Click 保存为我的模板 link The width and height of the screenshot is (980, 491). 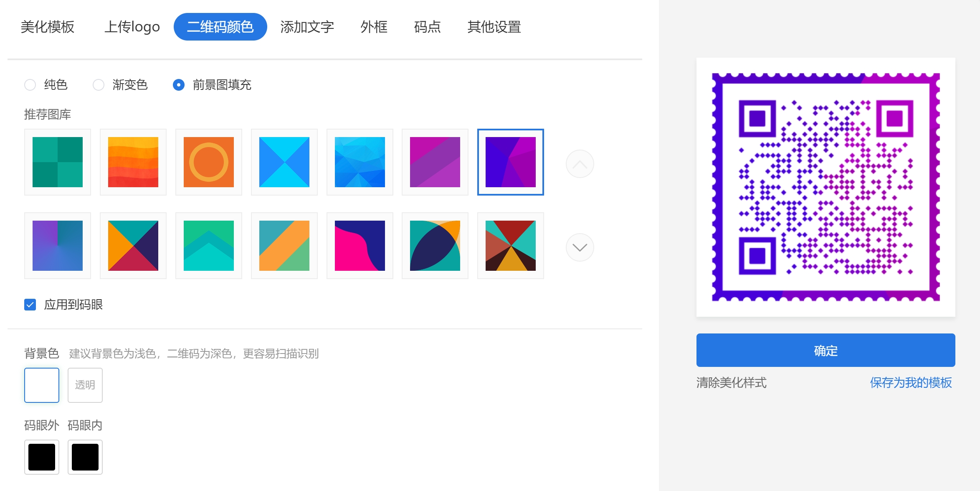[911, 382]
